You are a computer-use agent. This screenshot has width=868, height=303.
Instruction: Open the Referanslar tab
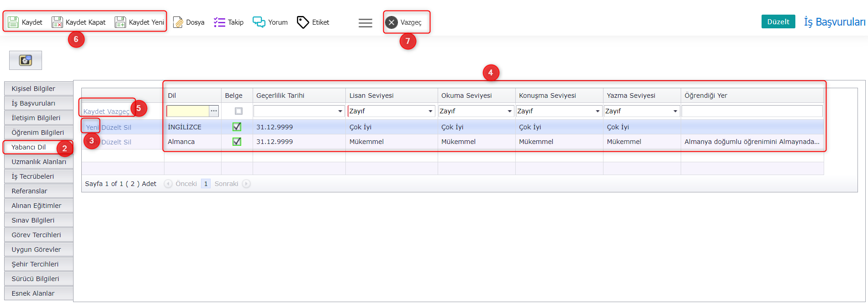39,191
